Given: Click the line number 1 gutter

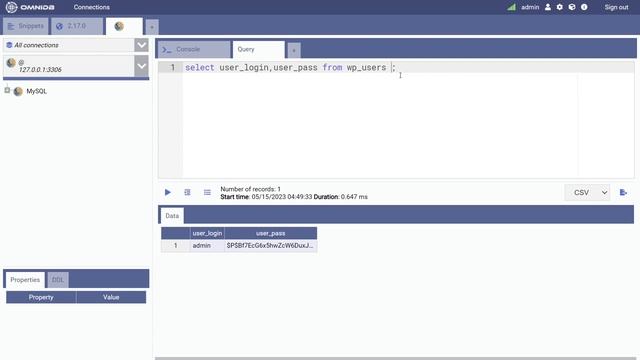Looking at the screenshot, I should pos(172,67).
